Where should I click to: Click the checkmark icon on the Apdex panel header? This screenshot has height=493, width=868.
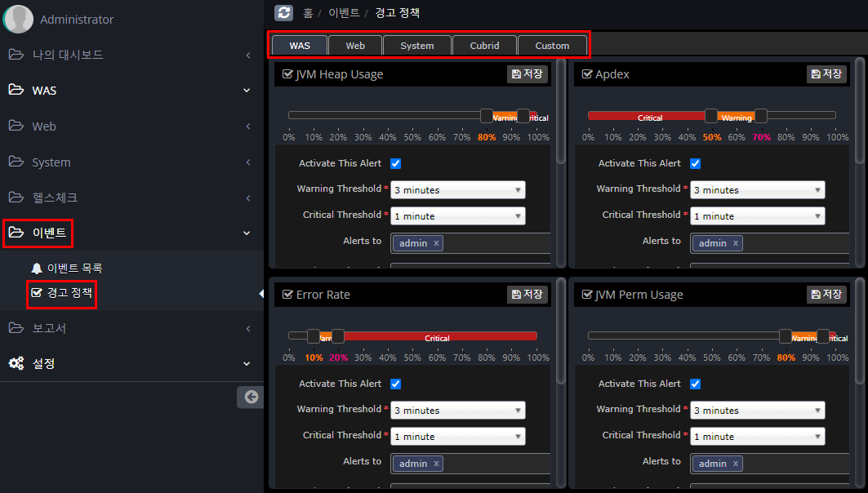[x=588, y=73]
